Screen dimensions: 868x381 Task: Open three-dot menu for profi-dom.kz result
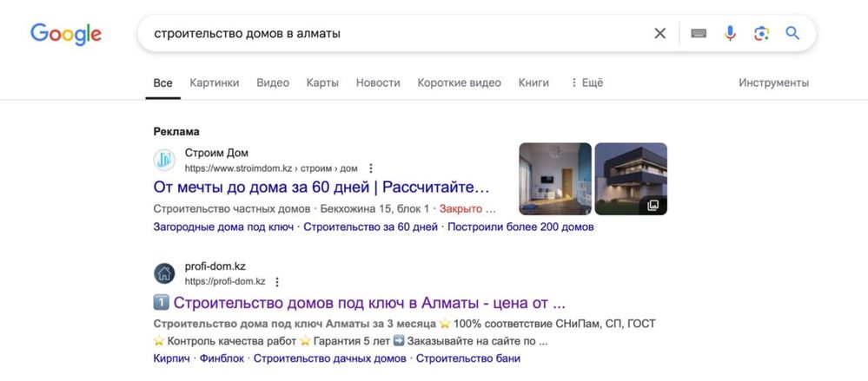tap(277, 282)
